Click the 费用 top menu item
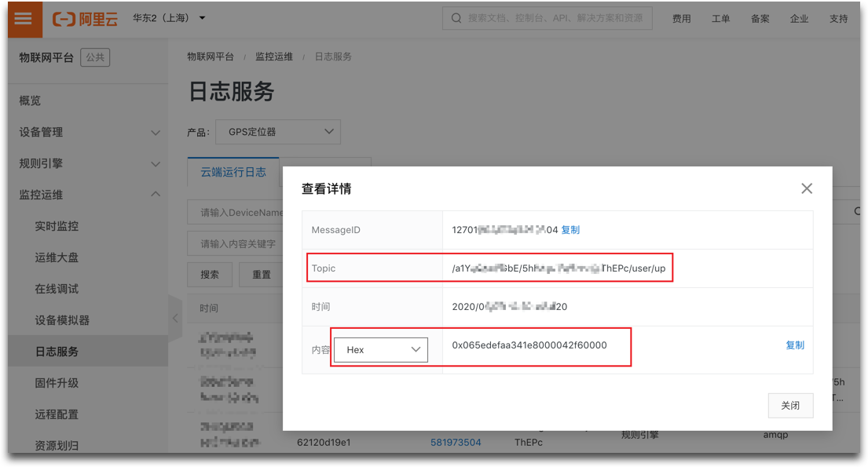This screenshot has width=868, height=467. (x=682, y=19)
